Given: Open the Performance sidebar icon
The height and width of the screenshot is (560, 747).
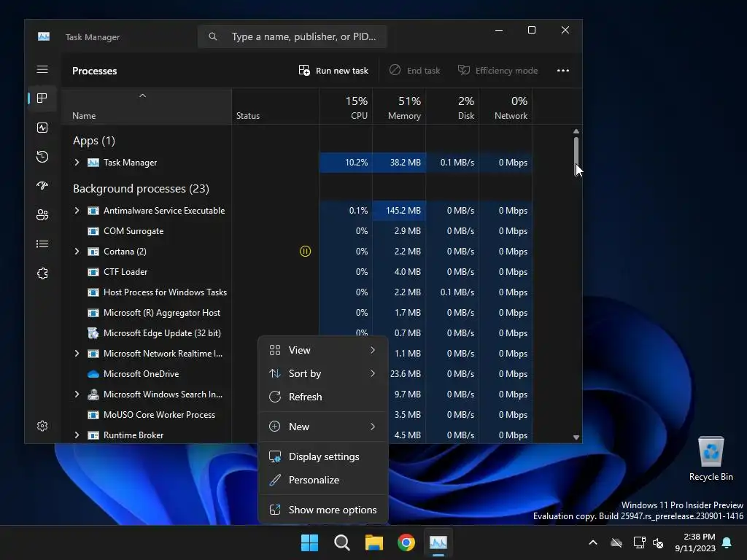Looking at the screenshot, I should 42,128.
